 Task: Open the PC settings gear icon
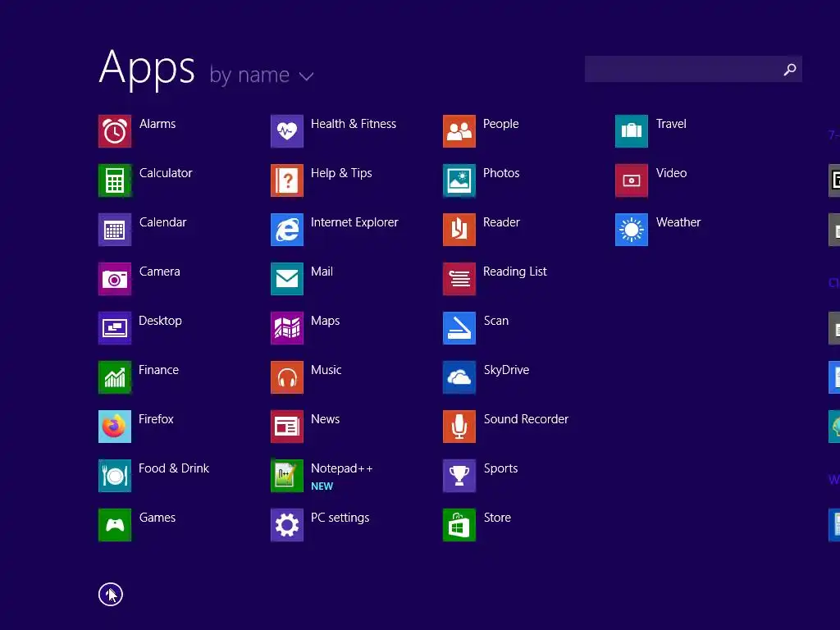click(x=287, y=526)
